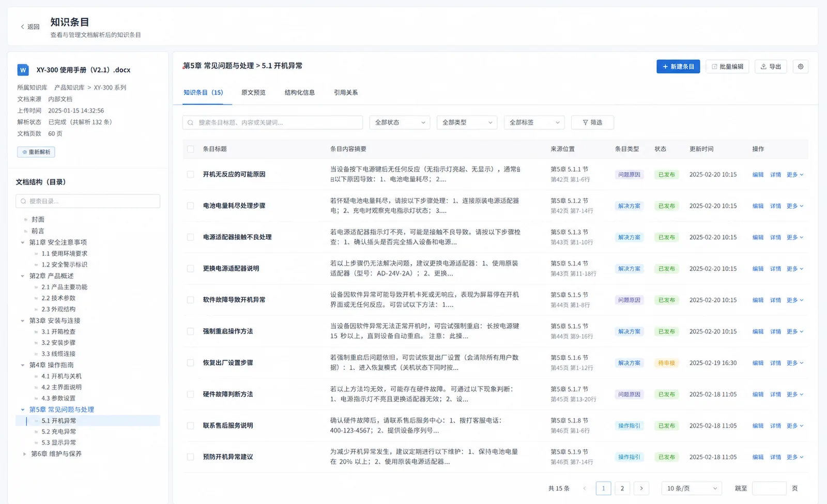Select the header checkbox for all entries

point(191,149)
